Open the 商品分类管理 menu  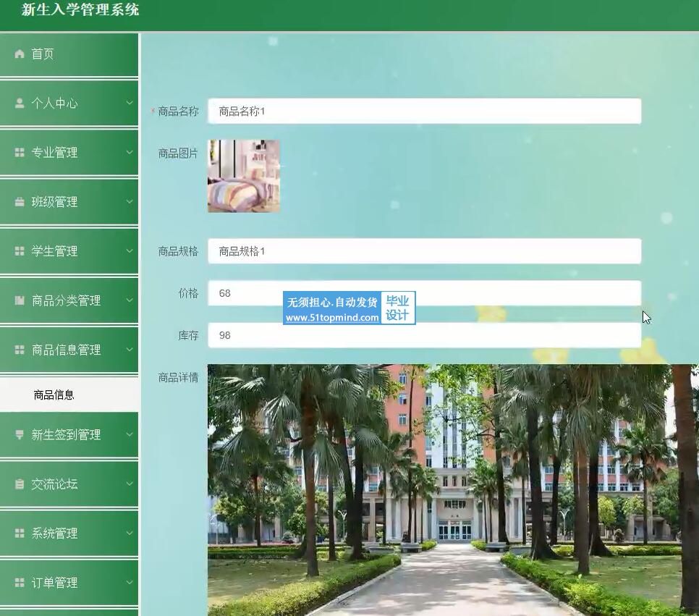(69, 300)
